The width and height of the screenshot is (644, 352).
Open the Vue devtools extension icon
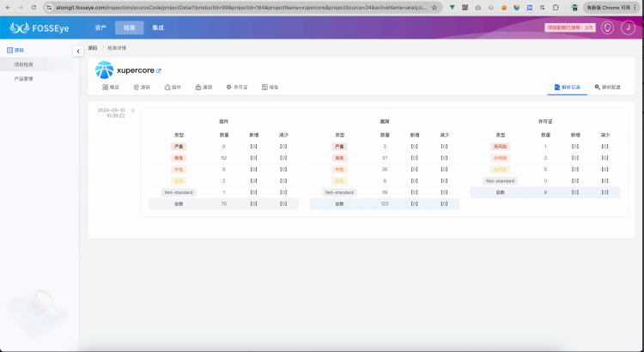coord(452,8)
